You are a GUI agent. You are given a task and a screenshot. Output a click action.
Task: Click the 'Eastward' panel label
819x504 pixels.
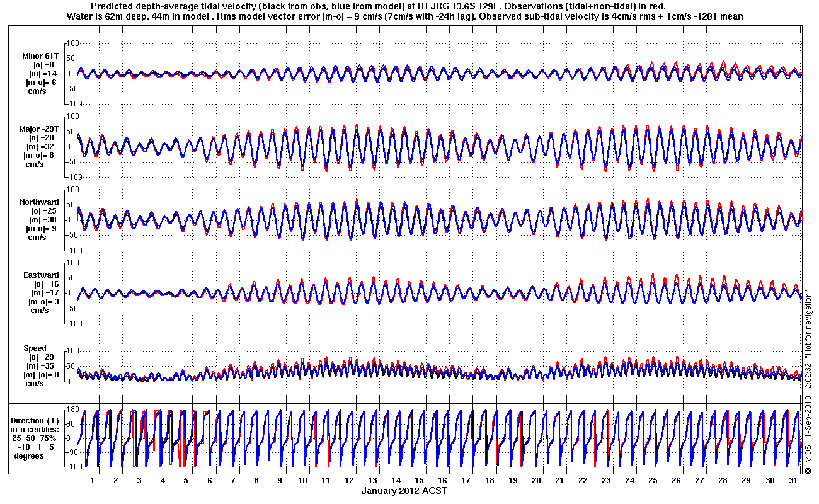coord(41,275)
